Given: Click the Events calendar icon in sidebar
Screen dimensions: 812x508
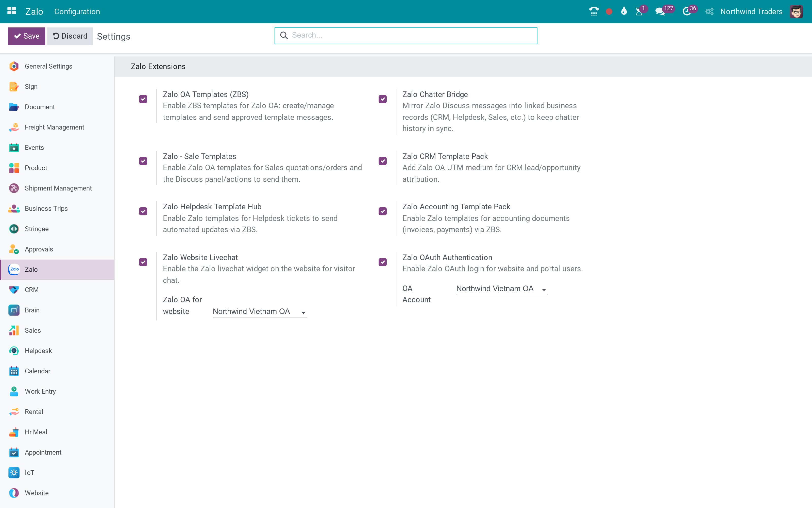Looking at the screenshot, I should [14, 148].
